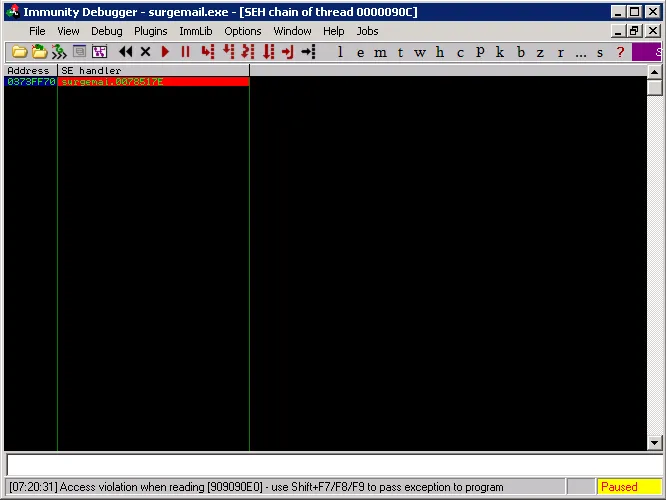Click the Go to address arrow icon

pos(308,52)
